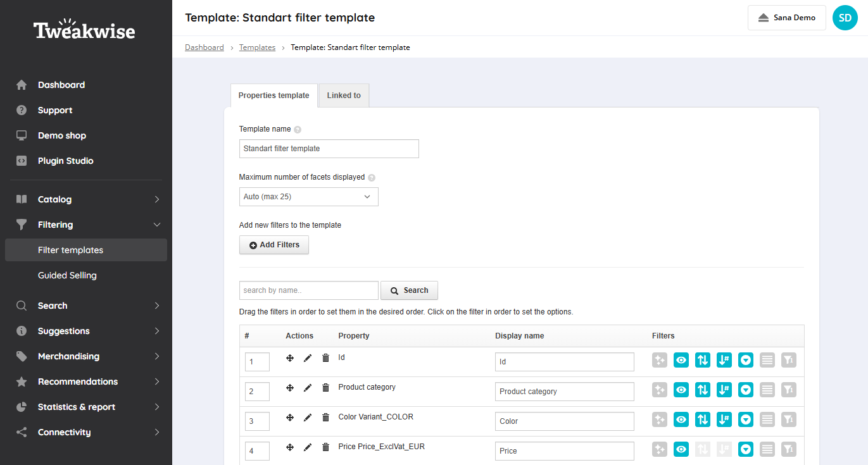Click the funnel icon in the Id row
This screenshot has width=868, height=465.
[x=789, y=360]
